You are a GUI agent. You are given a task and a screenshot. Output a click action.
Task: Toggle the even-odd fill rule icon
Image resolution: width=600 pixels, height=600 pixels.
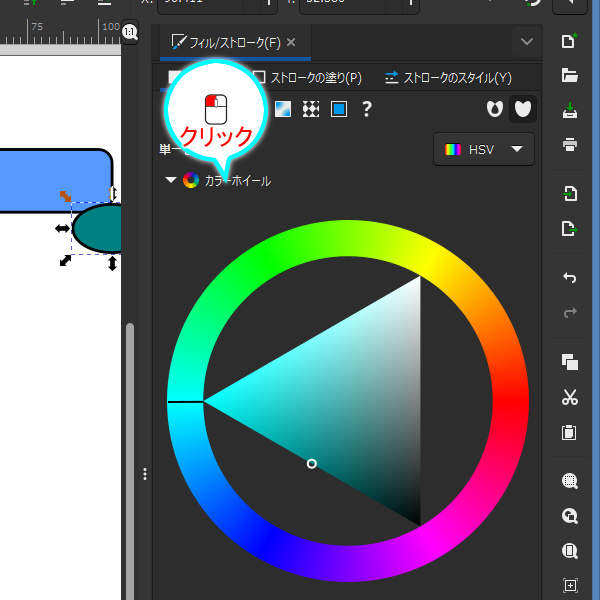(495, 109)
